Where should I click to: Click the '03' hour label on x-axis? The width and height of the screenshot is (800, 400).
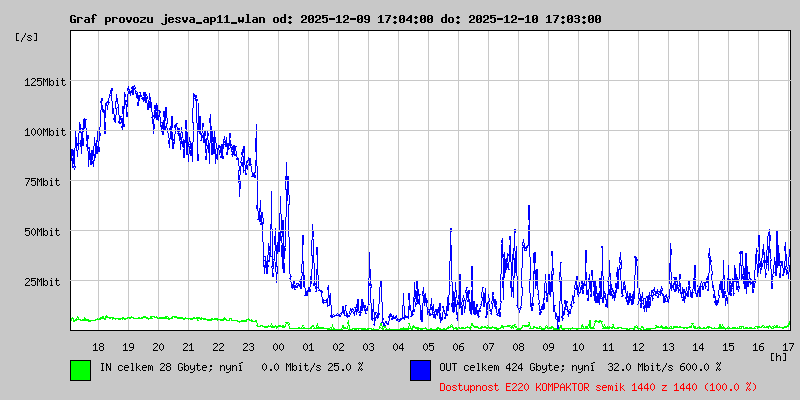point(368,347)
